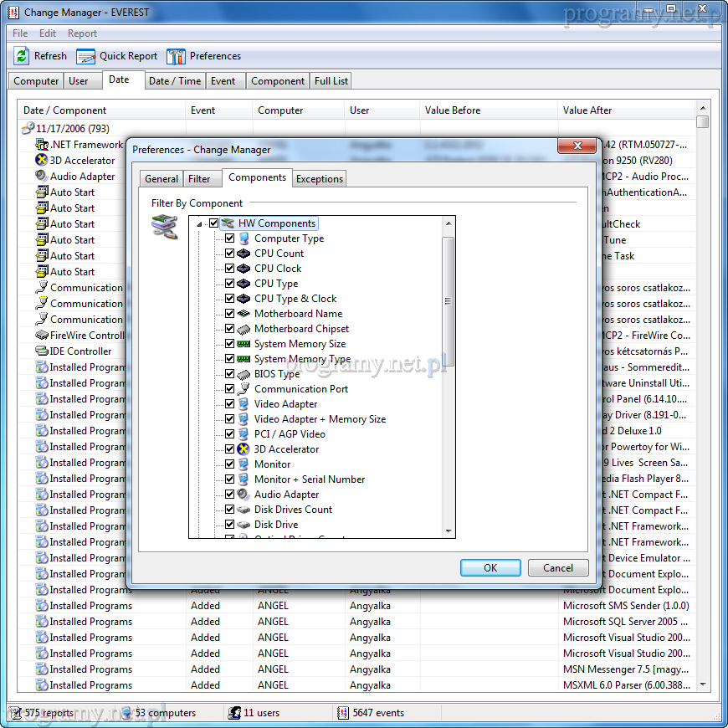Cancel the Preferences dialog

click(x=557, y=567)
